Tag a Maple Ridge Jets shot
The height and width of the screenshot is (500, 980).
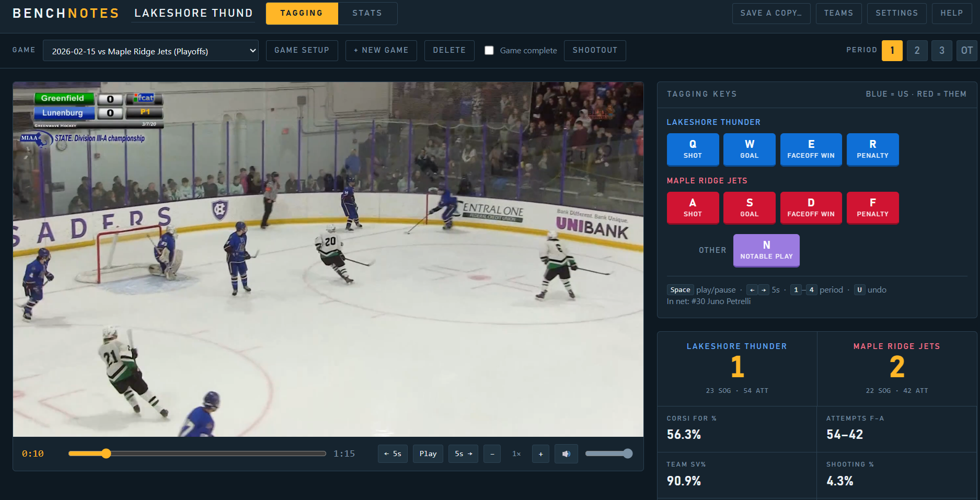coord(693,208)
